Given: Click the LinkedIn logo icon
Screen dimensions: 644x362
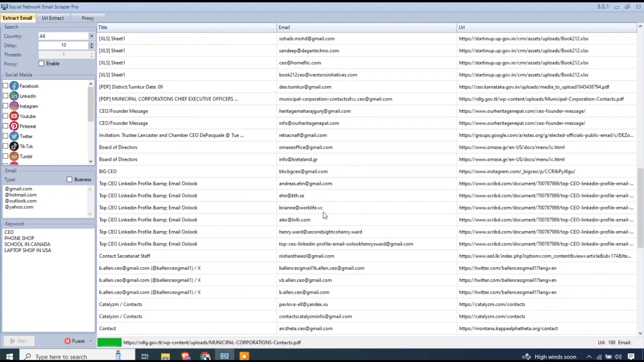Looking at the screenshot, I should coord(14,96).
